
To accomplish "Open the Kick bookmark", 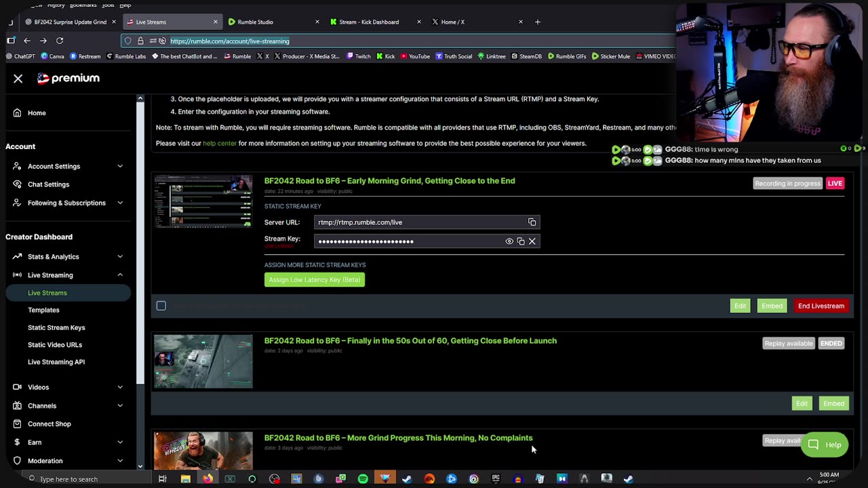I will [x=385, y=56].
